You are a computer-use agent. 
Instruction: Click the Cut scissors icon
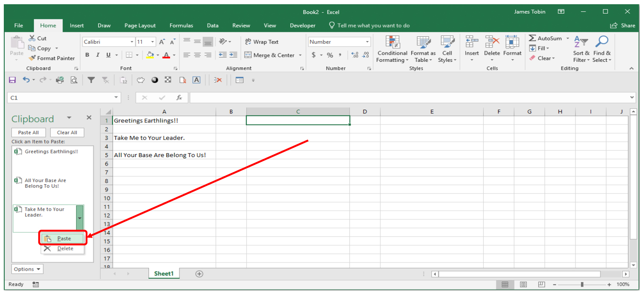32,38
